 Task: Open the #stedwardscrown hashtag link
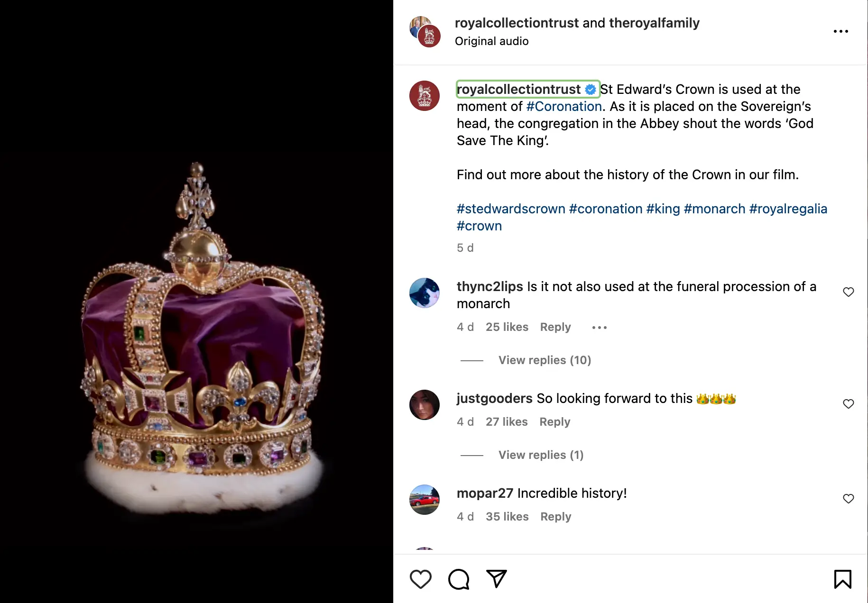tap(510, 209)
